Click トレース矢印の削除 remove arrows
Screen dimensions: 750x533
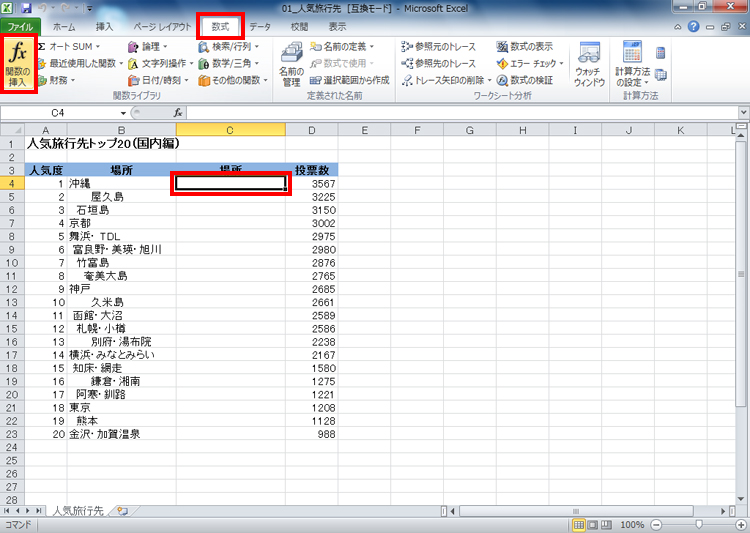point(446,80)
